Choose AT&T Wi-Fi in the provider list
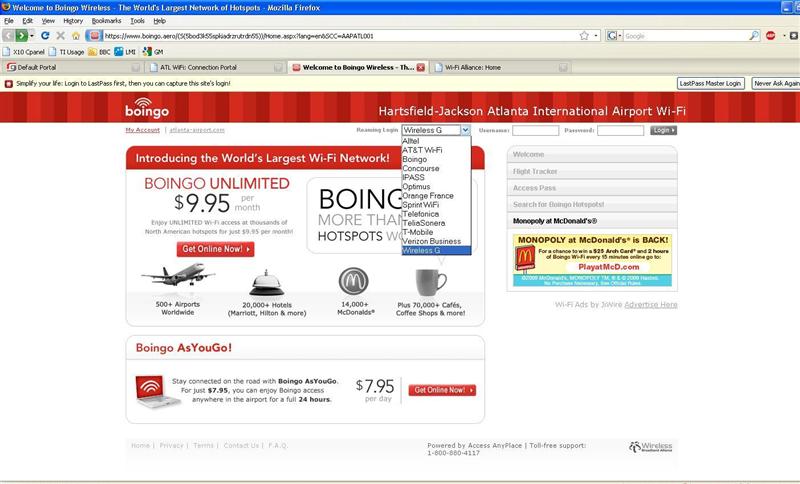The height and width of the screenshot is (484, 800). [x=422, y=150]
